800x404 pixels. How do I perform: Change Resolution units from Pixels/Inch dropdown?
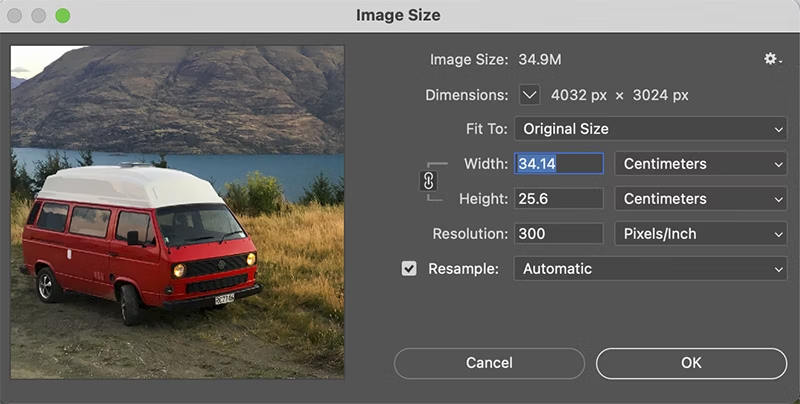click(x=700, y=234)
